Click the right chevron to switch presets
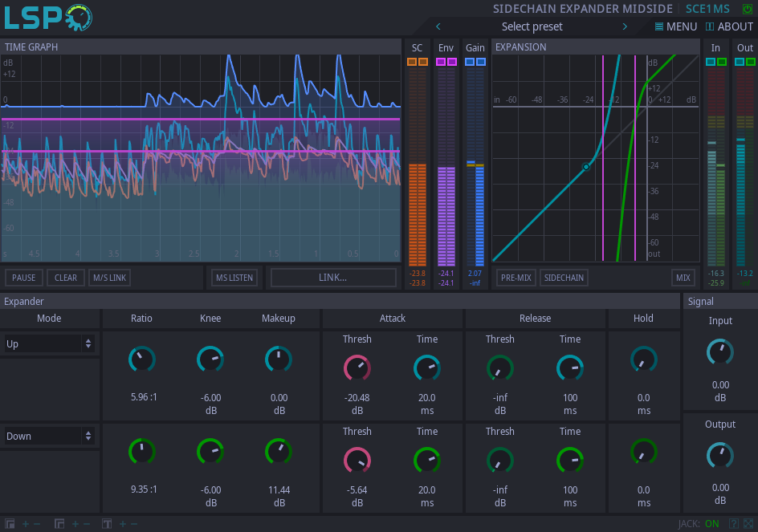The height and width of the screenshot is (532, 758). (x=625, y=26)
